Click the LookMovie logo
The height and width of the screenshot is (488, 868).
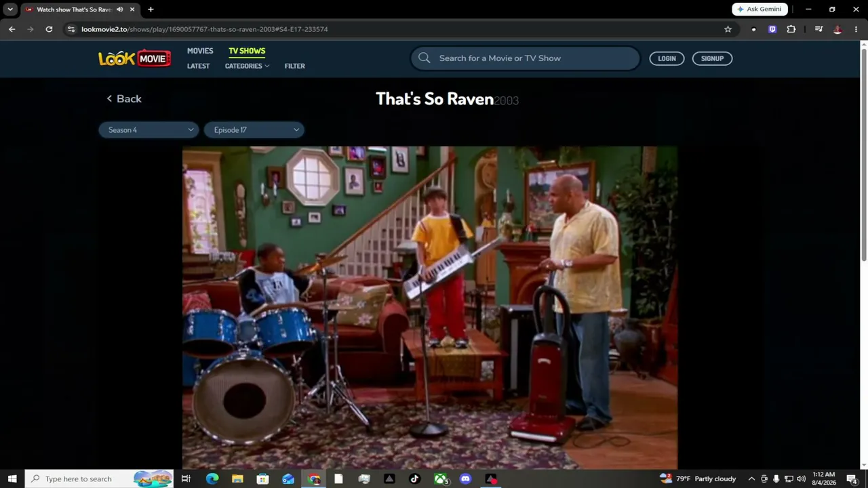click(134, 58)
